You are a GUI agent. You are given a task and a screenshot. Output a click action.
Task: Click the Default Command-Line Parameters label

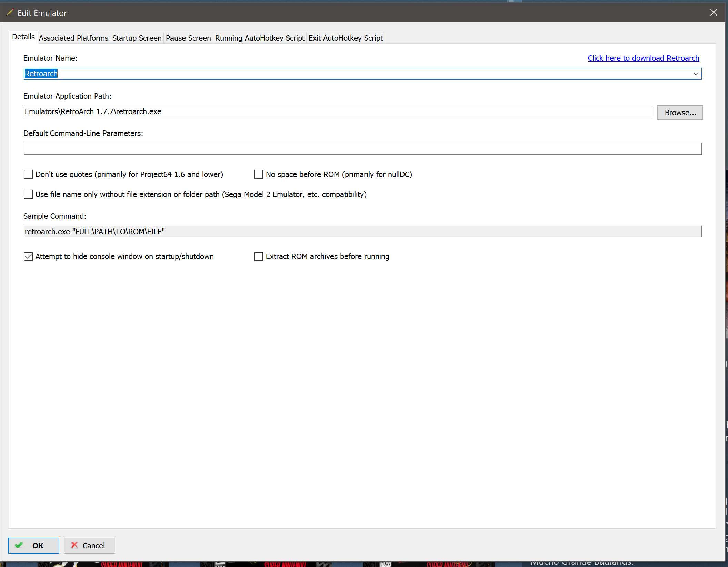pos(83,133)
